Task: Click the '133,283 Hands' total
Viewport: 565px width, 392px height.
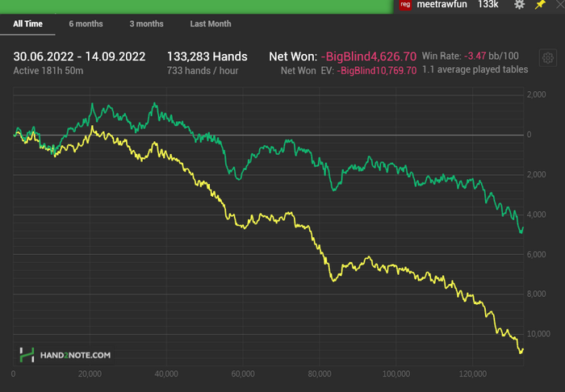Action: coord(207,56)
